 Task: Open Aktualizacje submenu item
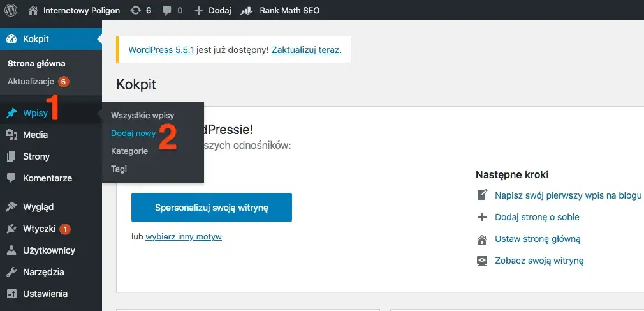pyautogui.click(x=31, y=82)
